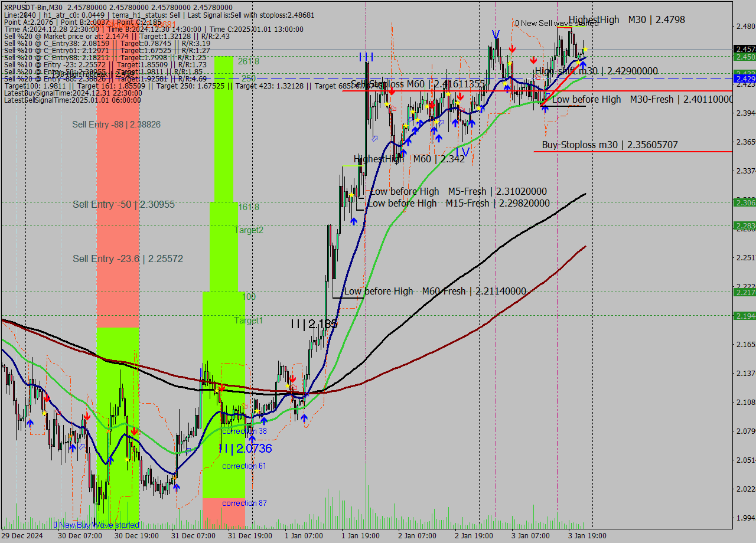Click the 'HighestHigh M30 | 2.4798' label
This screenshot has width=756, height=543.
coord(627,19)
